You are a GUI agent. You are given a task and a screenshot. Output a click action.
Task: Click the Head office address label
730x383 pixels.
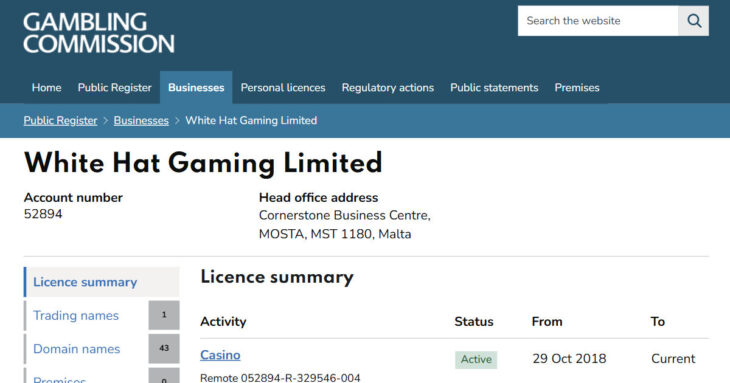point(318,197)
